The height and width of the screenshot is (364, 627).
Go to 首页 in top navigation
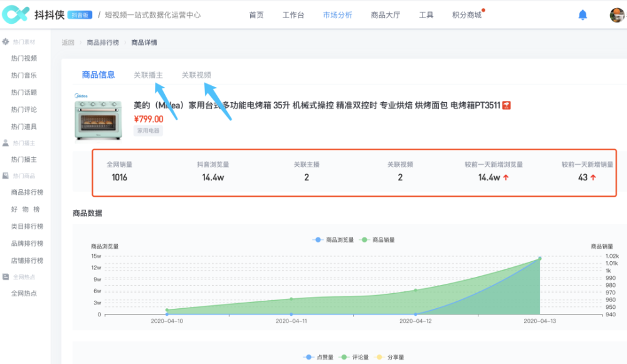pos(256,15)
